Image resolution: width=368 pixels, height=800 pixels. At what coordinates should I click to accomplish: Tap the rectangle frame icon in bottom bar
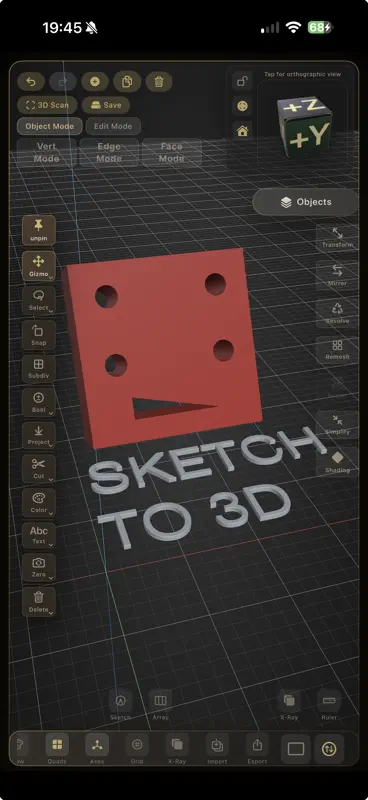pos(296,749)
